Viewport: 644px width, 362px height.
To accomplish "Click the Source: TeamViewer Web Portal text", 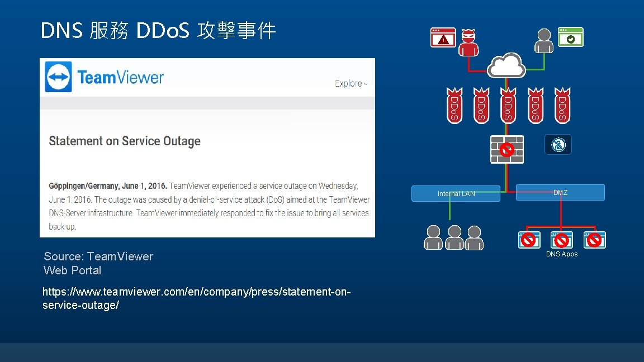I will click(98, 264).
